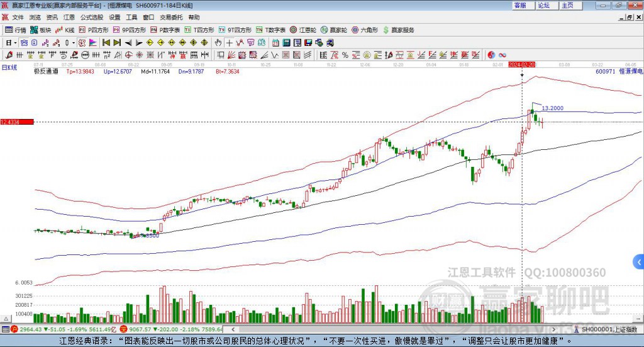The height and width of the screenshot is (347, 644).
Task: Select the compass circle drawing tool
Action: (x=129, y=55)
